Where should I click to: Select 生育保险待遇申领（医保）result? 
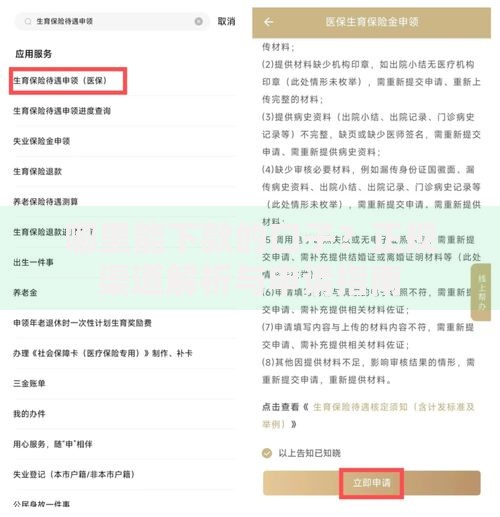point(60,80)
